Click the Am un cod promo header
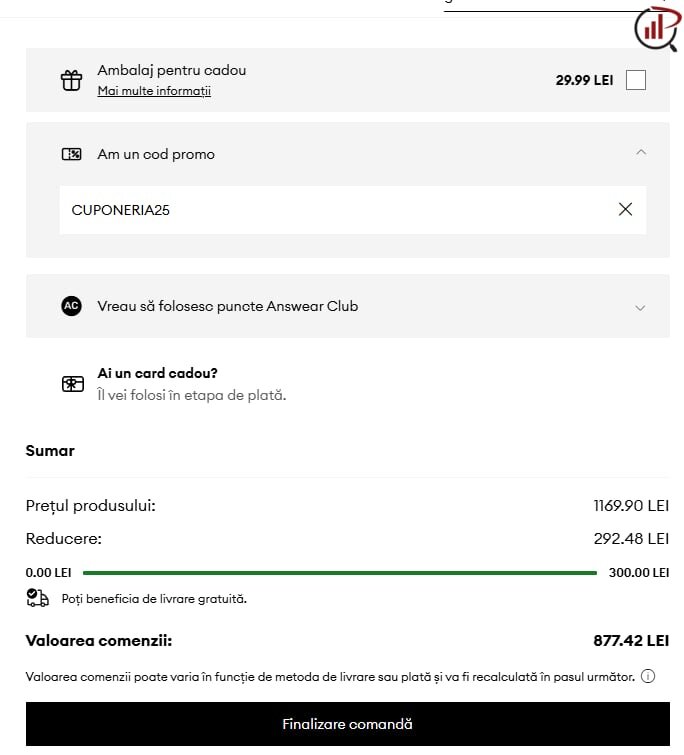 pos(156,154)
